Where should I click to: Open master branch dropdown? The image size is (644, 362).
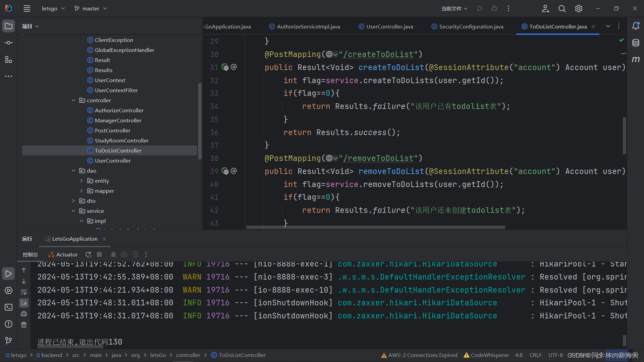(91, 8)
